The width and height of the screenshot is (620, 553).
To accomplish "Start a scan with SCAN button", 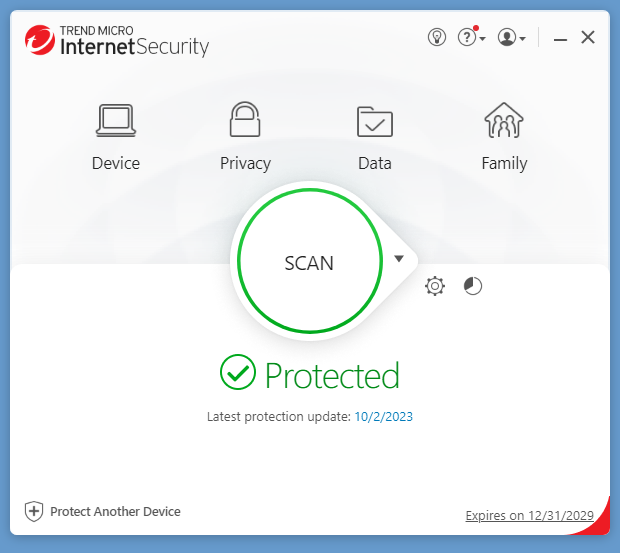I will (x=309, y=262).
